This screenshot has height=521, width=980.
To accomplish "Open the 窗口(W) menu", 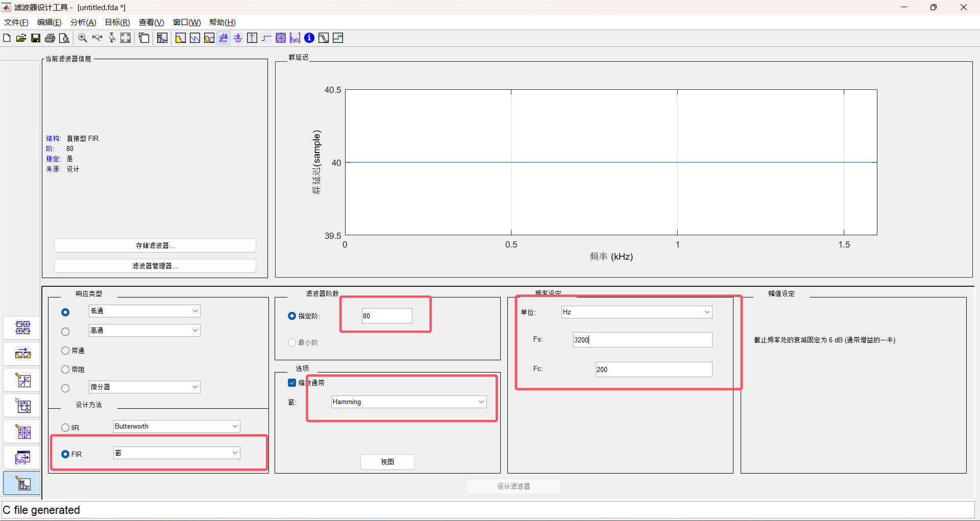I will click(187, 22).
